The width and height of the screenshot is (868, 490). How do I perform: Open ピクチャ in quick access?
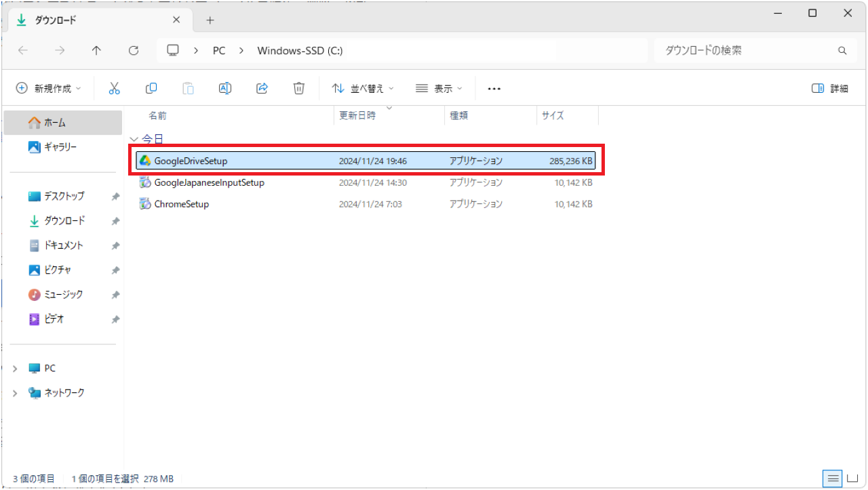(x=64, y=270)
